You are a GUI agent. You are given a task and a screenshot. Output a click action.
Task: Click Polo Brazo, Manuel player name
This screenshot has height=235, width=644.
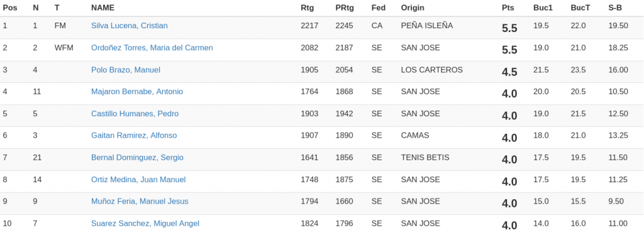(126, 70)
